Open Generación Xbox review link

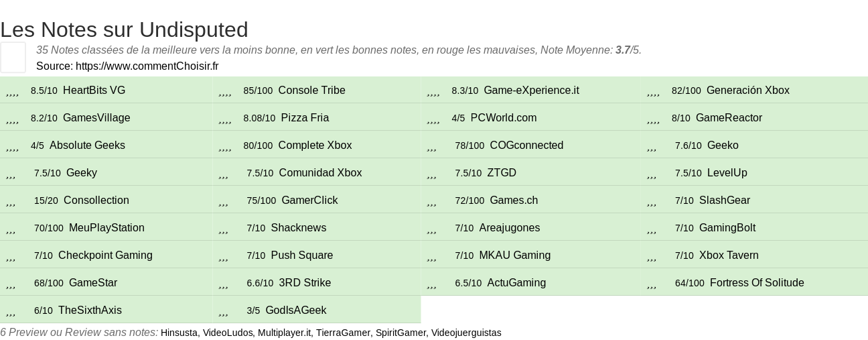tap(747, 91)
